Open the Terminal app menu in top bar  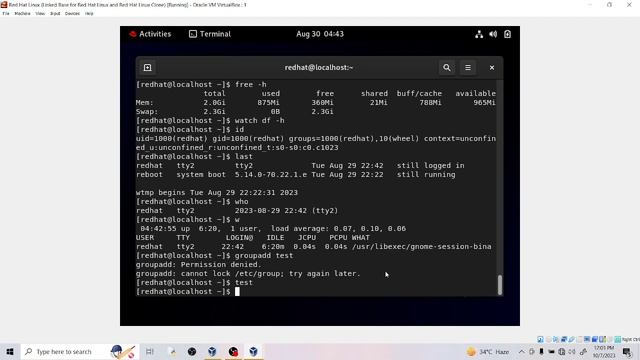click(210, 34)
